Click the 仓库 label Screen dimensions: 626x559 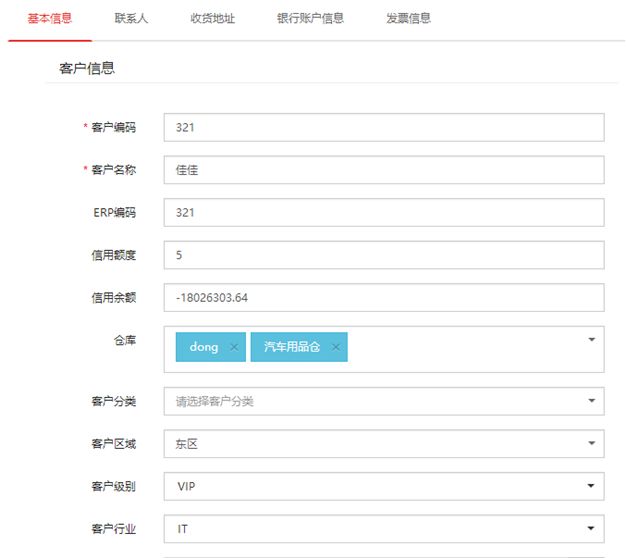[x=125, y=340]
